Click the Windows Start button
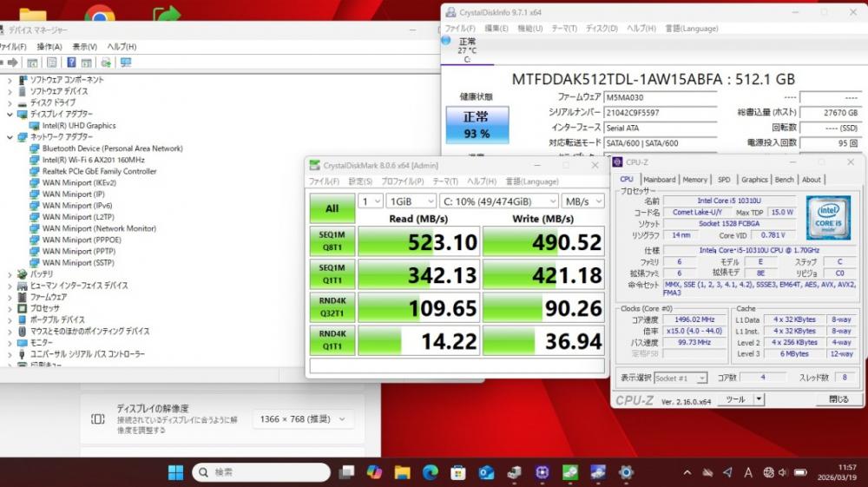 pyautogui.click(x=175, y=472)
